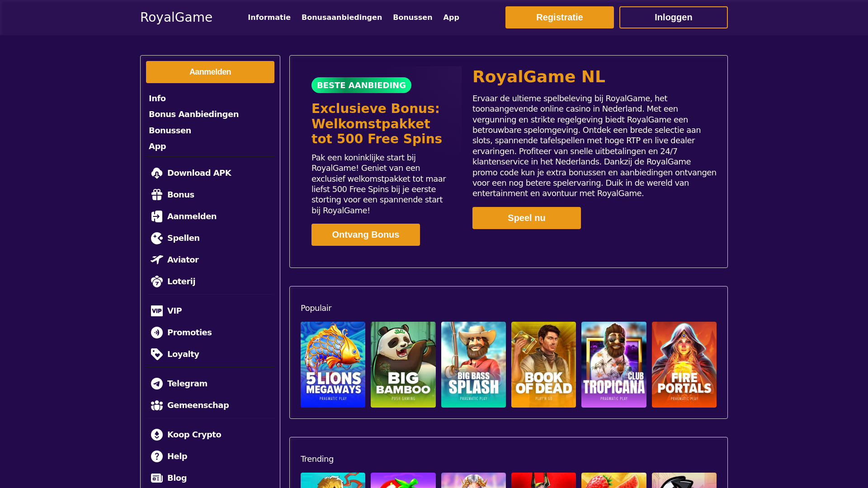This screenshot has height=488, width=868.
Task: Click the Ontvang Bonus button
Action: coord(366,235)
